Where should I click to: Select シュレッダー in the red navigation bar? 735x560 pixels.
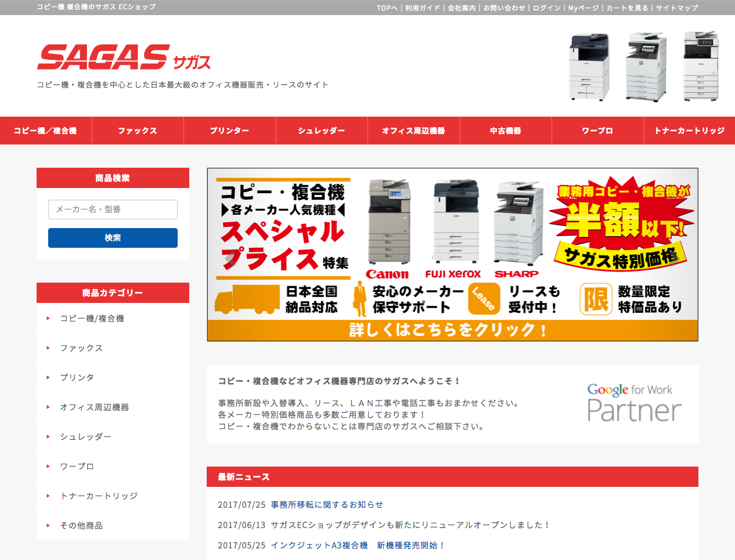(x=322, y=131)
